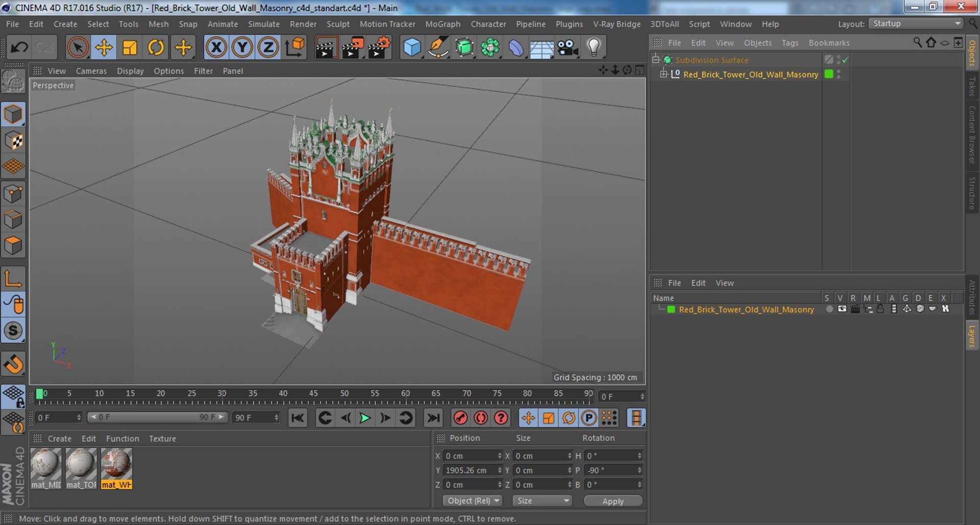The image size is (980, 525).
Task: Play the animation forward
Action: click(x=364, y=418)
